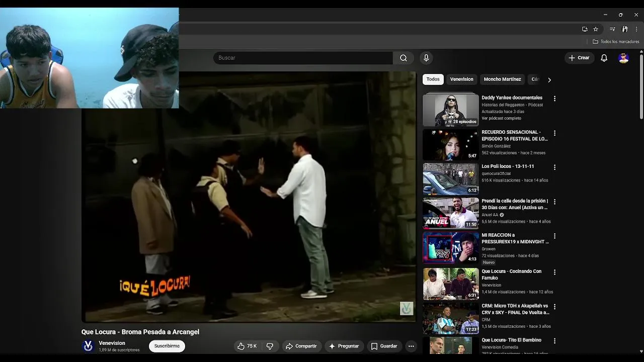Select the Venevision filter chip
Image resolution: width=644 pixels, height=362 pixels.
tap(462, 79)
